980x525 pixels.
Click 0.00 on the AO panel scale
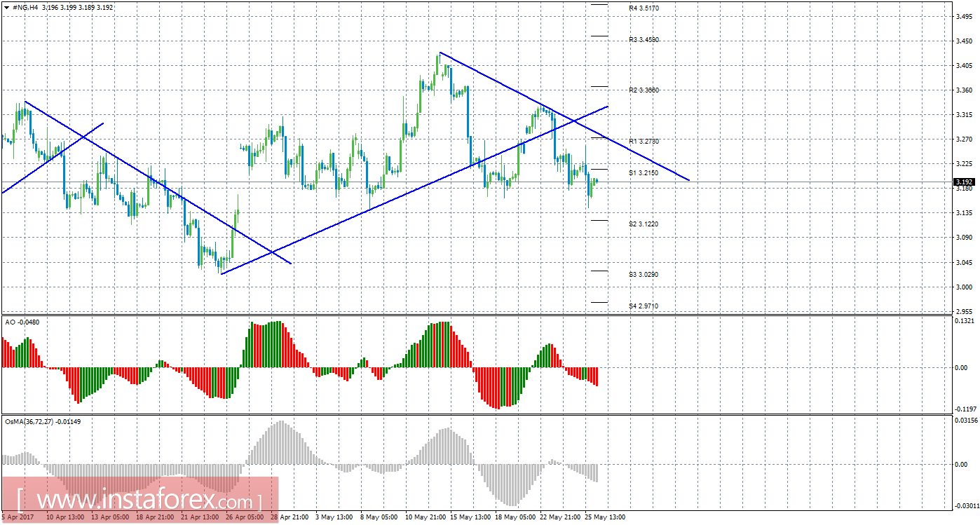tap(962, 367)
